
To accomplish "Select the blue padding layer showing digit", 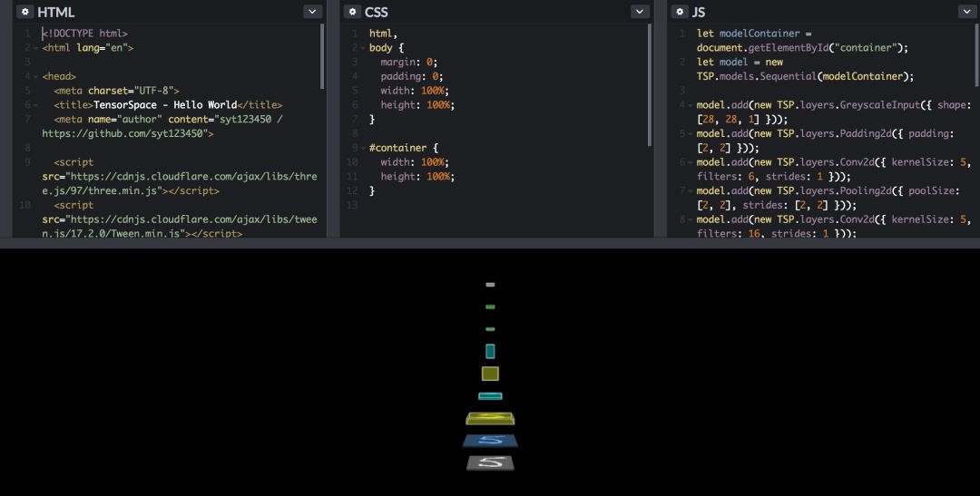I will [490, 441].
